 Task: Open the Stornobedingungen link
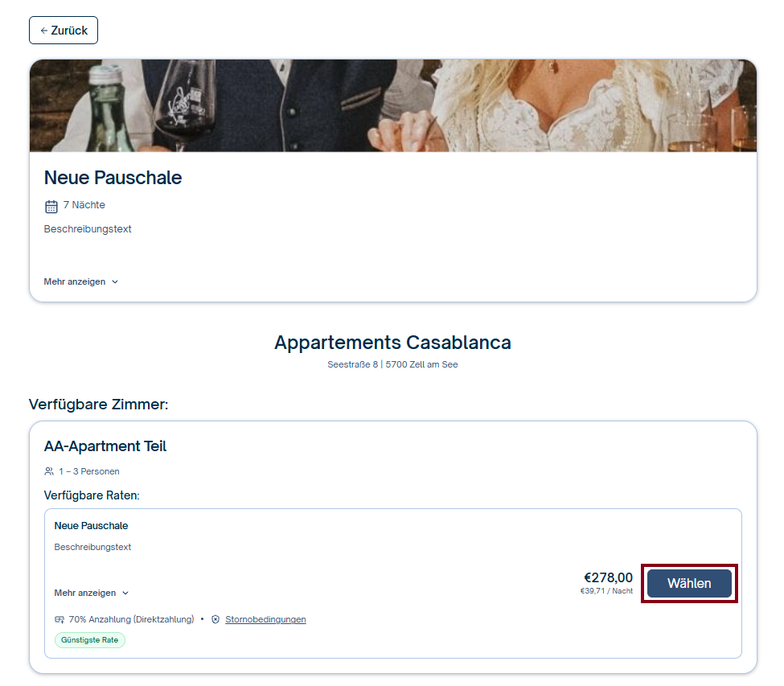(265, 619)
